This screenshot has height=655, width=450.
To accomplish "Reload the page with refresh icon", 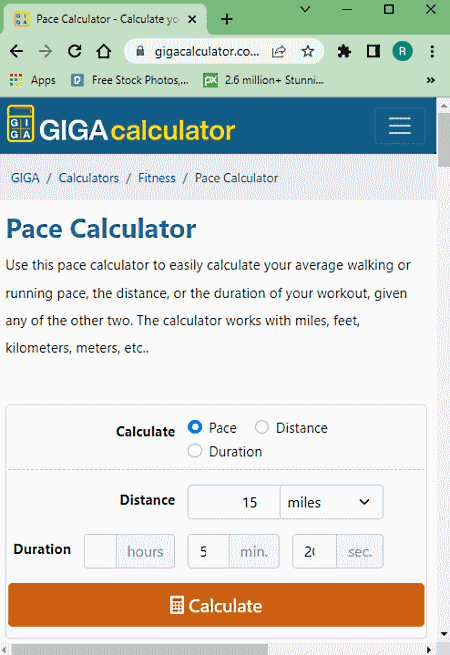I will click(x=75, y=51).
